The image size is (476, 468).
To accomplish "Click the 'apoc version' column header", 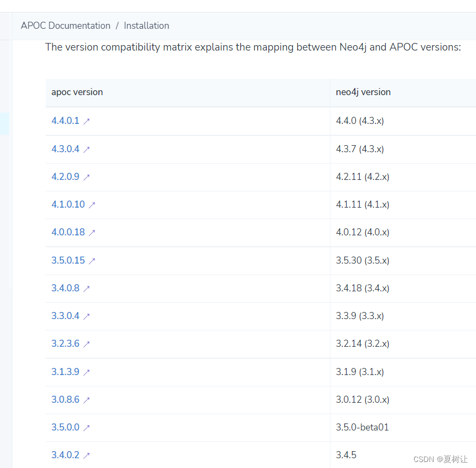I will click(x=187, y=92).
